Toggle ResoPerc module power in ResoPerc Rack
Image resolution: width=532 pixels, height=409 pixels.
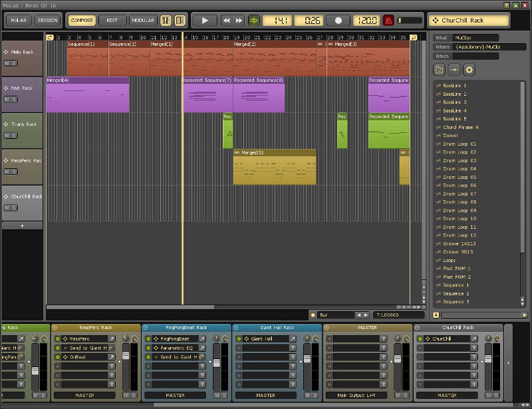click(58, 339)
